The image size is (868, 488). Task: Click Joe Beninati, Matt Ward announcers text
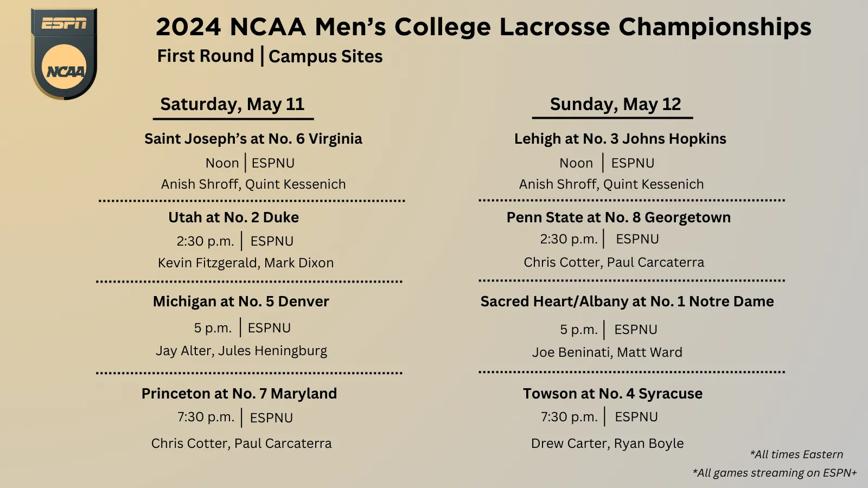point(607,352)
